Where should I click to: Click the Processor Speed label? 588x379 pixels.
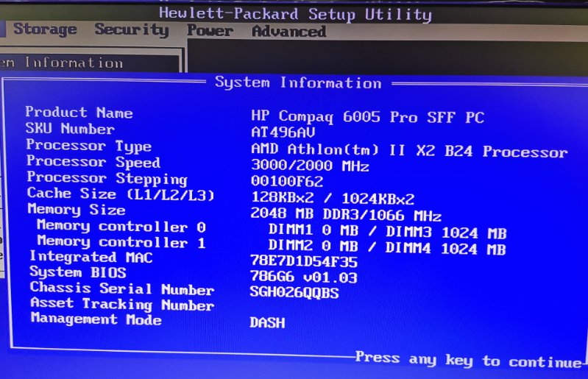tap(93, 162)
